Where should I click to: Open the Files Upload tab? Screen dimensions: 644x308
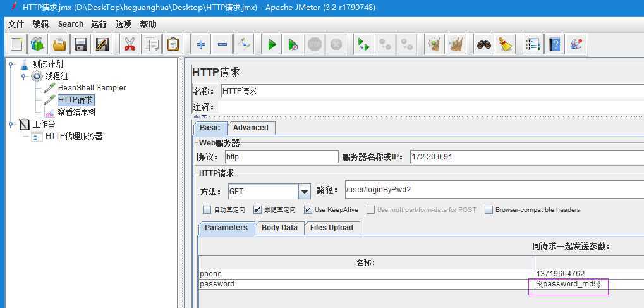click(x=331, y=228)
